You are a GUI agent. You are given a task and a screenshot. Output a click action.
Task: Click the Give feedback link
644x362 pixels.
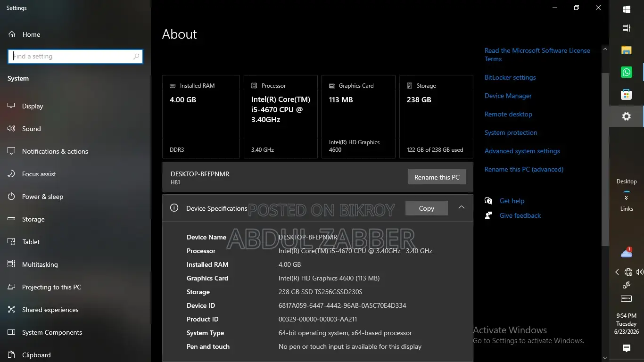click(520, 215)
